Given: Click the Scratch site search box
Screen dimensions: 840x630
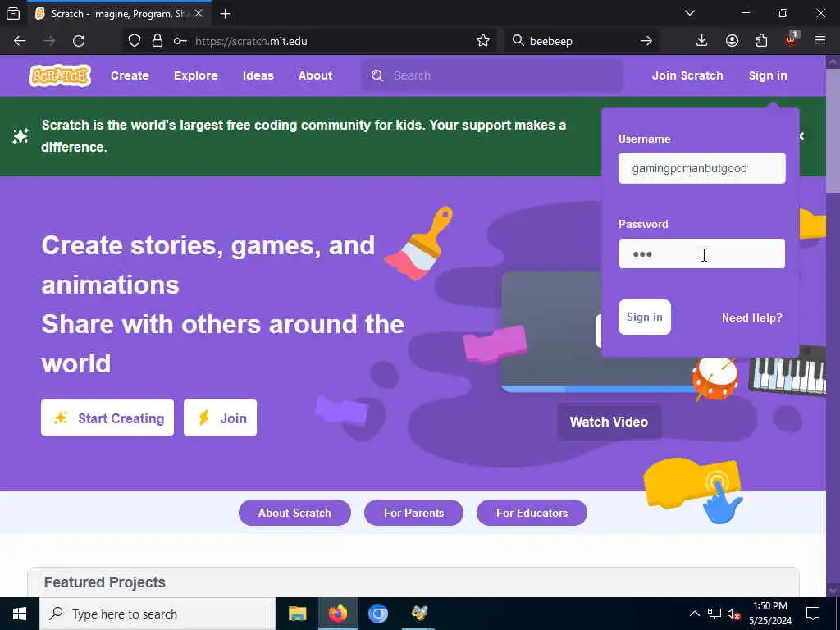Looking at the screenshot, I should coord(492,75).
